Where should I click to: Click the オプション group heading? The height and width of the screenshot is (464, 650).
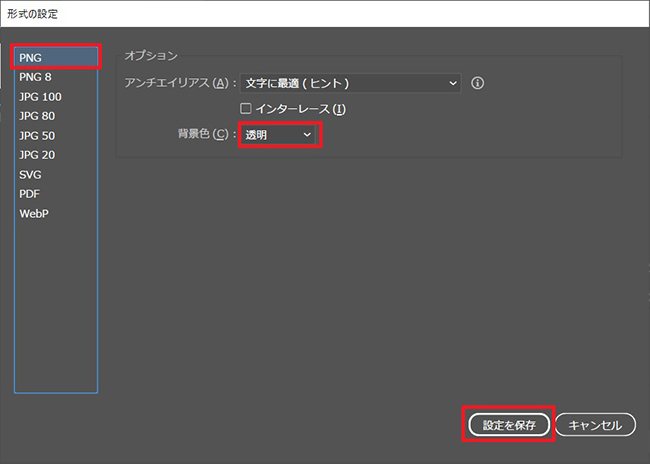151,55
